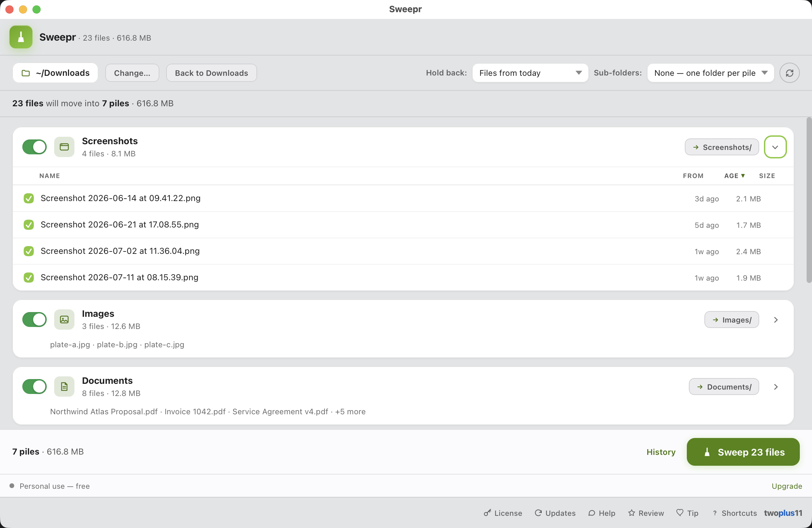The image size is (812, 528).
Task: Click the Upgrade link
Action: (x=787, y=486)
